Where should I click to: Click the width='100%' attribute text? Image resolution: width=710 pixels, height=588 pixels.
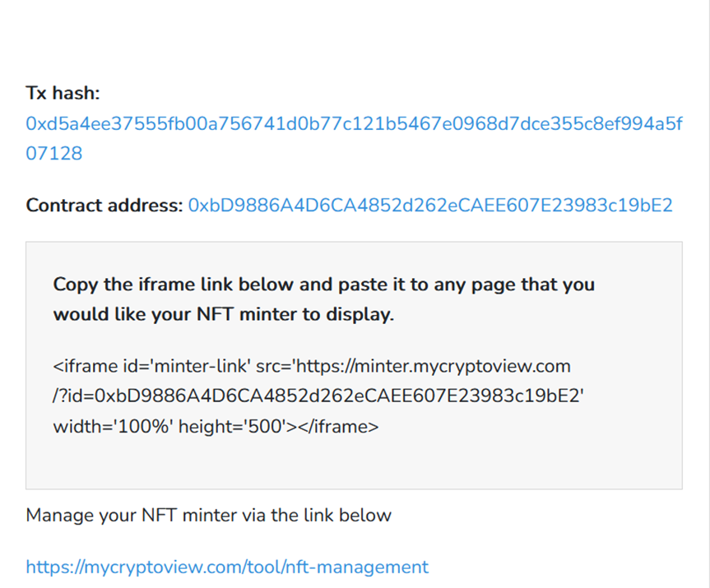[114, 426]
